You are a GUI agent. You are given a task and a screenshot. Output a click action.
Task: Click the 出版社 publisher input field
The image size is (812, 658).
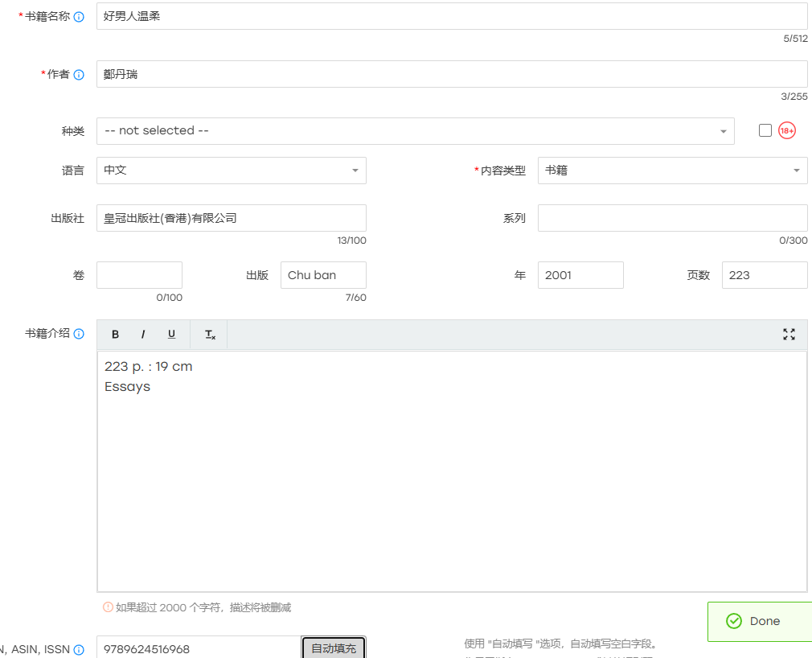click(232, 218)
